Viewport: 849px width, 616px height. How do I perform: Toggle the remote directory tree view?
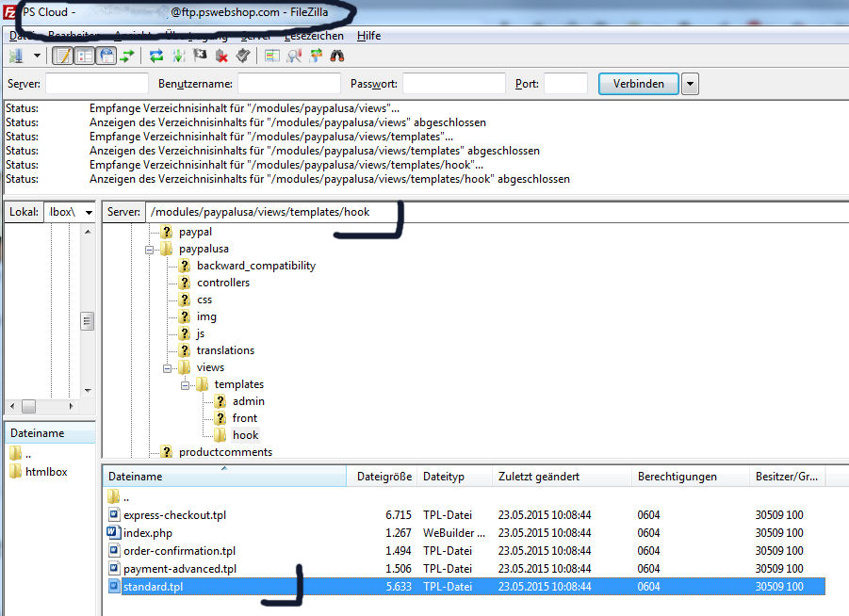coord(106,56)
